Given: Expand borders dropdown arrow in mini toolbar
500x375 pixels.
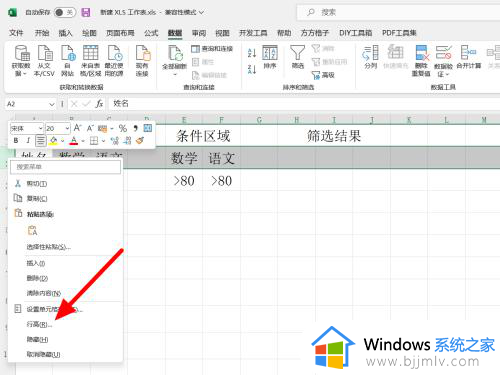Looking at the screenshot, I should pos(103,141).
